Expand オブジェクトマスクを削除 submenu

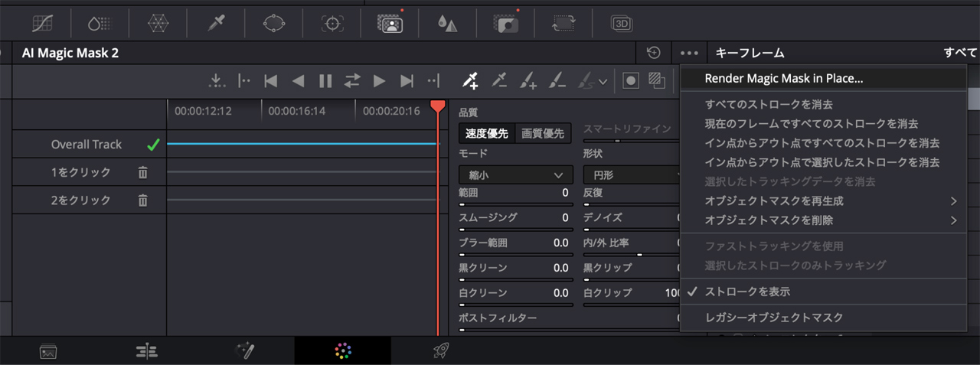[823, 220]
